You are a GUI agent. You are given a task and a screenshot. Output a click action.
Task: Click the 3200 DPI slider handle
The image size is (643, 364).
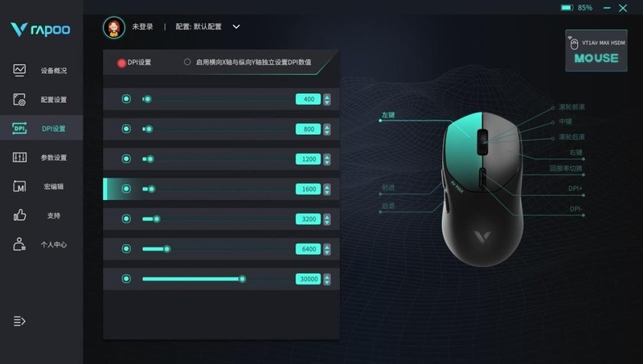pos(157,219)
